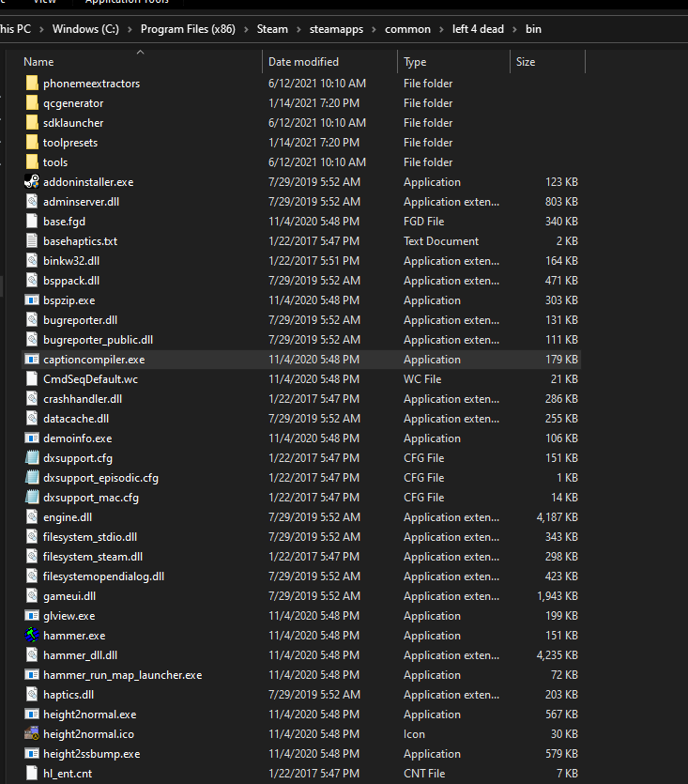Click the base.fgd blank file icon

click(32, 221)
